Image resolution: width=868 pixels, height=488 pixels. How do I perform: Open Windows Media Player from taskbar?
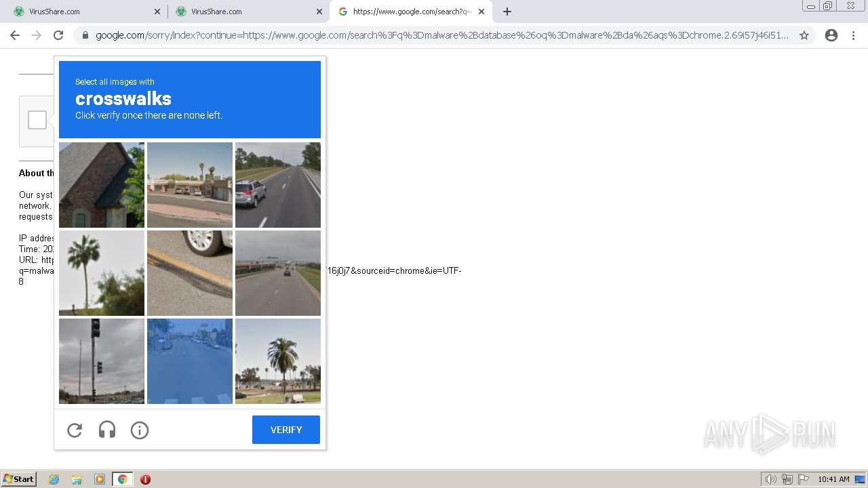(100, 479)
